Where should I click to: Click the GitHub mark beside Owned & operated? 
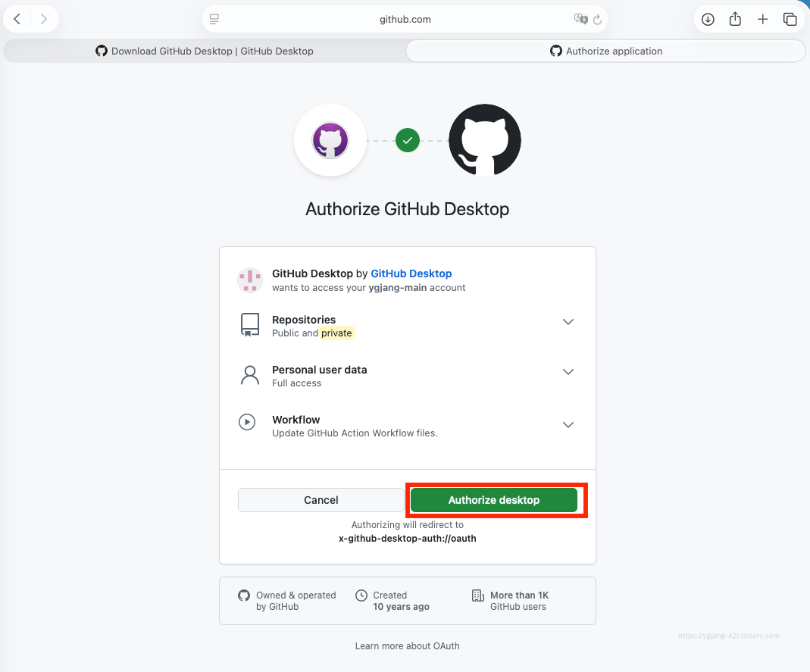244,595
